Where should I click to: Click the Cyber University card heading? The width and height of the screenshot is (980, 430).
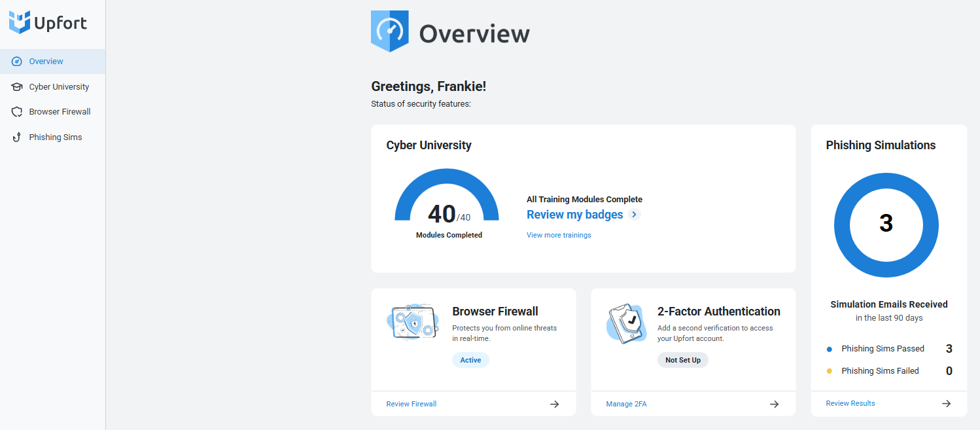coord(429,145)
